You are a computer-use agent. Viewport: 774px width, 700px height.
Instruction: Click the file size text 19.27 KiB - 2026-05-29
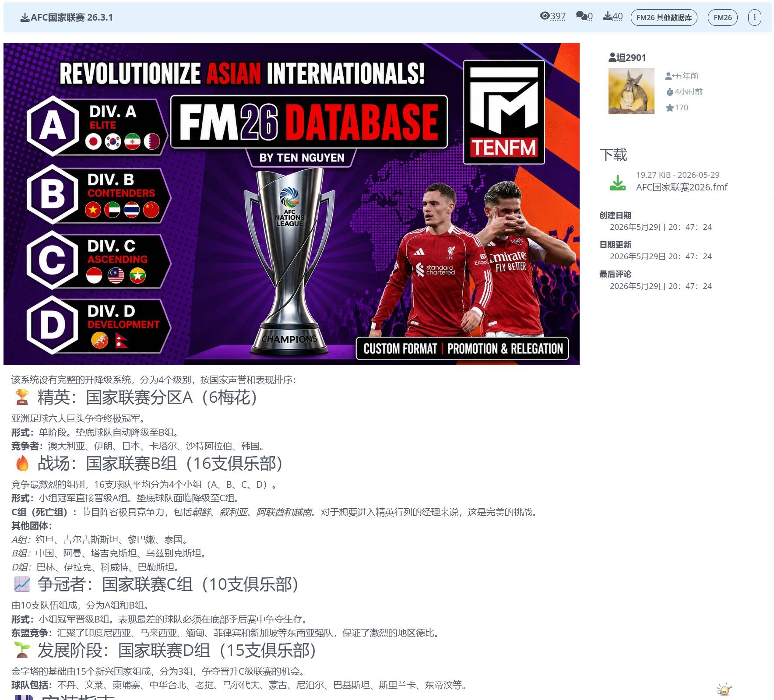point(678,175)
